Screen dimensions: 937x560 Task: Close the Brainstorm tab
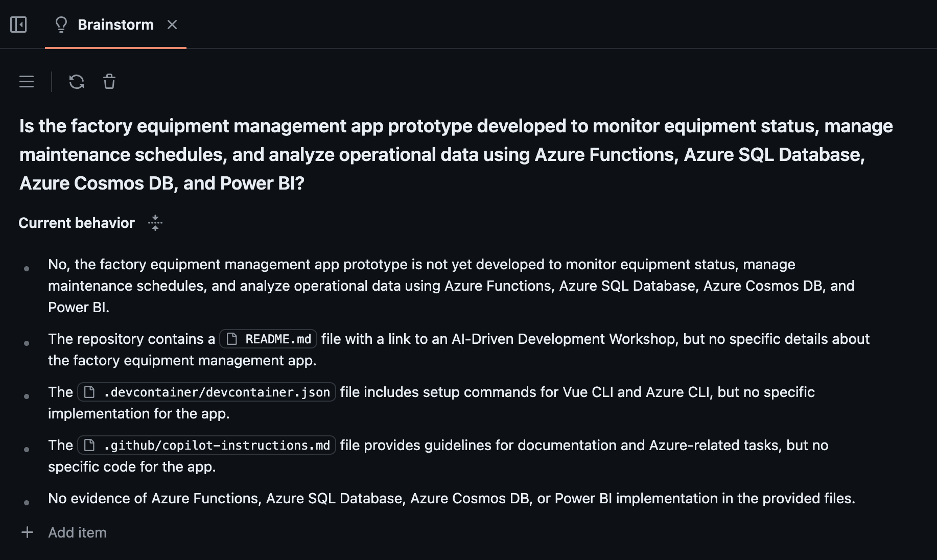pos(172,25)
